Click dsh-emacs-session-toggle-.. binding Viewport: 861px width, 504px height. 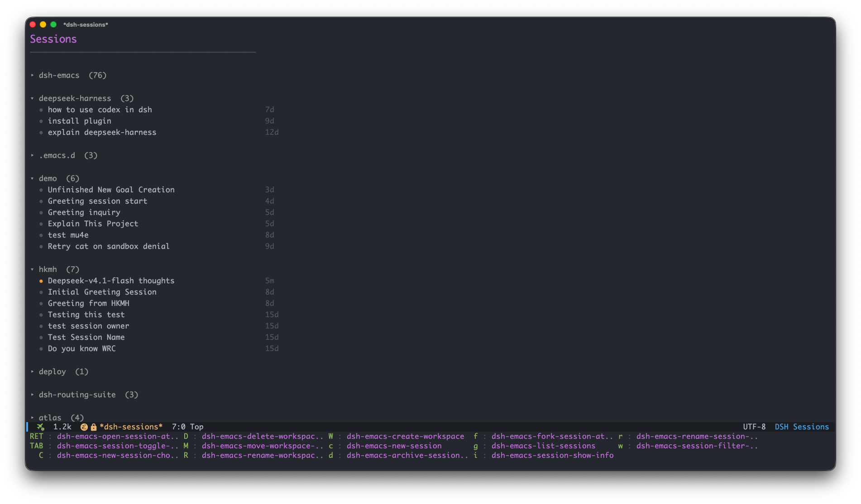[118, 446]
